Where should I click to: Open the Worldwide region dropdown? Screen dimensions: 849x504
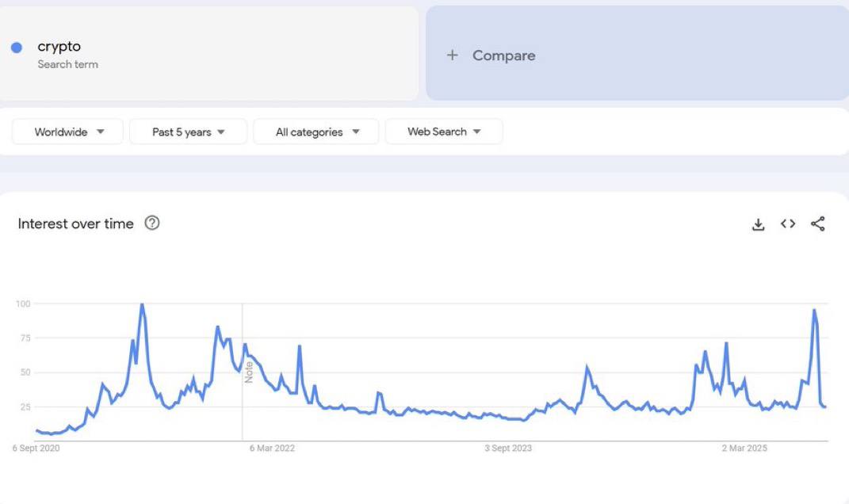(67, 132)
